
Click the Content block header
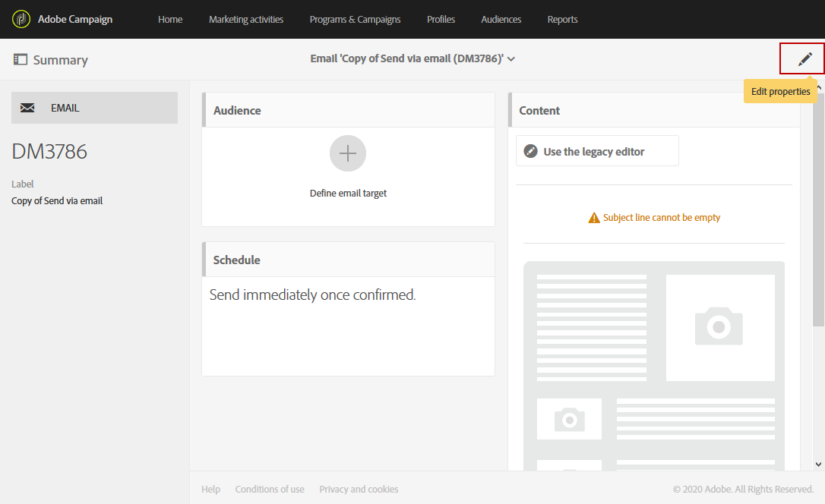tap(654, 110)
